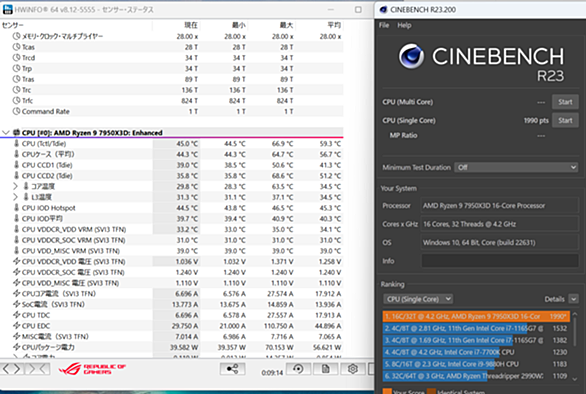Viewport: 586px width, 394px height.
Task: Click the collapse-columns arrows button in HWiNFO
Action: pos(38,369)
